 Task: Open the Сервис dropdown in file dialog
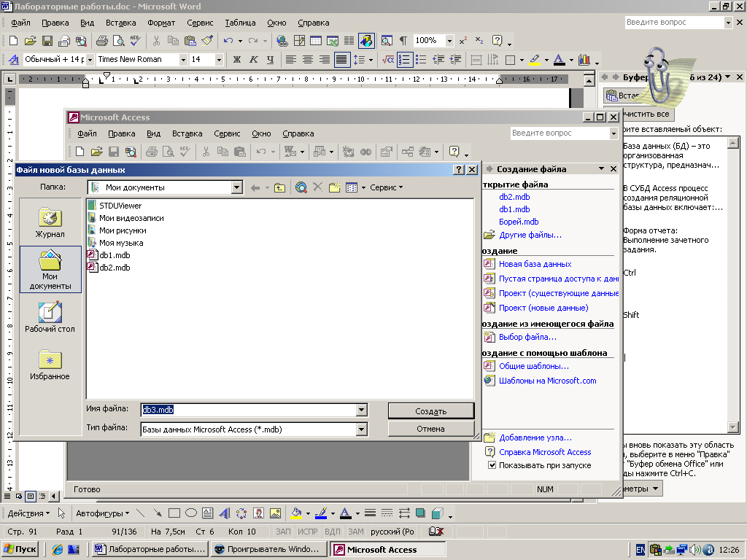coord(387,187)
